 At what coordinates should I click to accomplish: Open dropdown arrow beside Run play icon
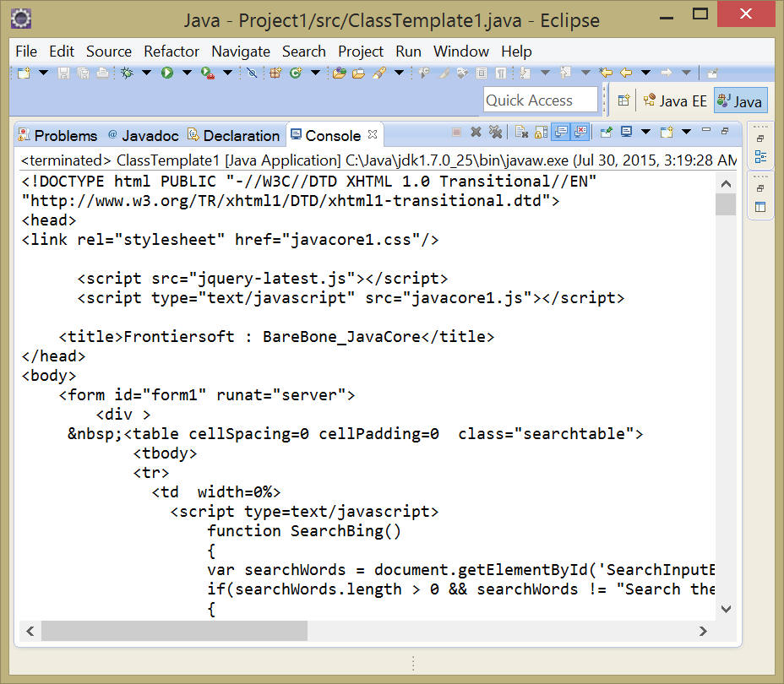pyautogui.click(x=187, y=73)
